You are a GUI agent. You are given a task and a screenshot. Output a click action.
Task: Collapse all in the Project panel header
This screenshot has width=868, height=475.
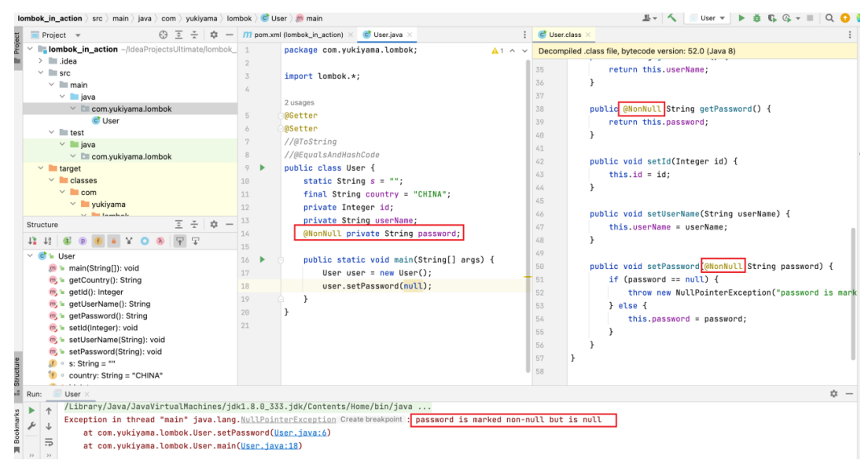point(194,35)
